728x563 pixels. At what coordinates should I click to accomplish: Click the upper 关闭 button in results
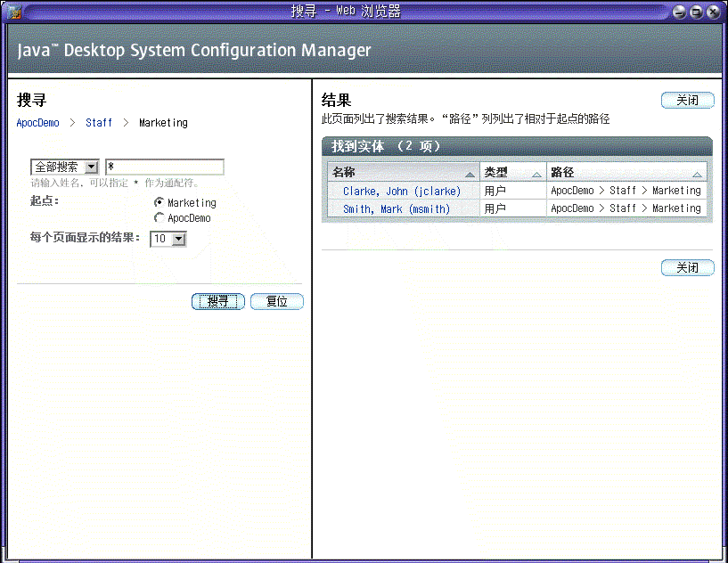click(687, 101)
